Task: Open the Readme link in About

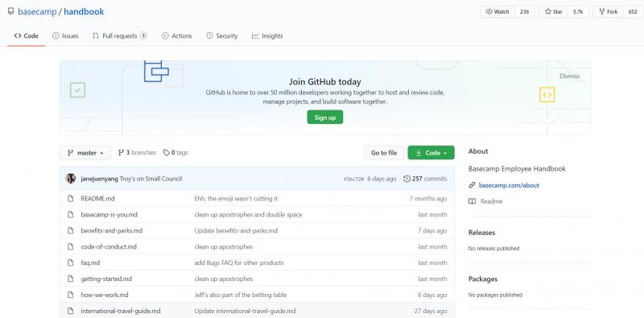Action: (x=491, y=201)
